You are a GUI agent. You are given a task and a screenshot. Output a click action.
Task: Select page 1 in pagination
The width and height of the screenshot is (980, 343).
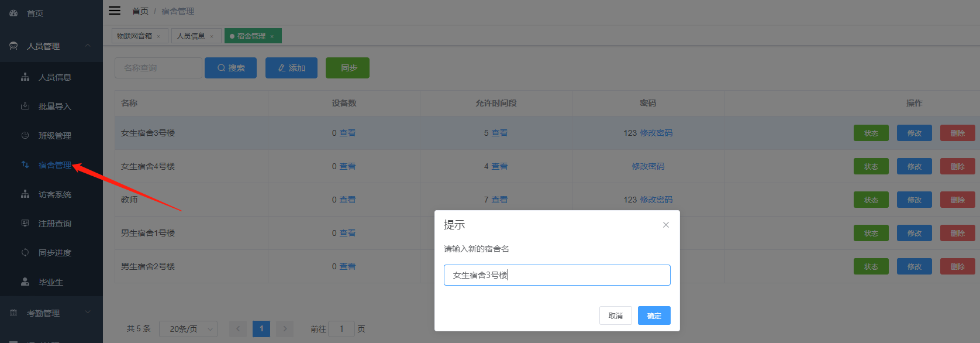pyautogui.click(x=261, y=328)
